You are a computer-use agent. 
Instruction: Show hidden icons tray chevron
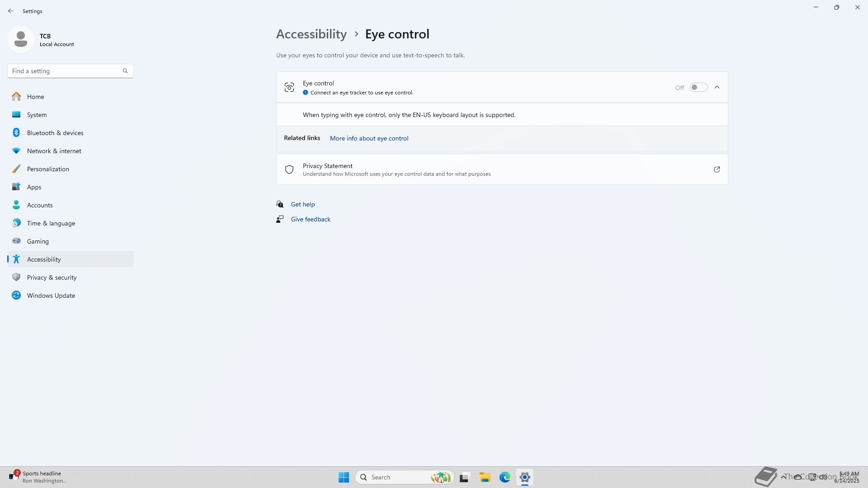pyautogui.click(x=783, y=477)
